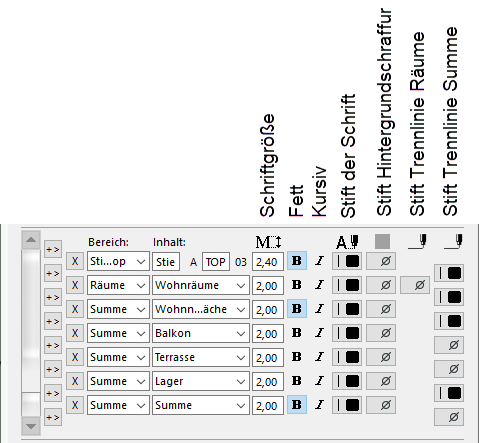Edit the Stie text field

(x=166, y=262)
